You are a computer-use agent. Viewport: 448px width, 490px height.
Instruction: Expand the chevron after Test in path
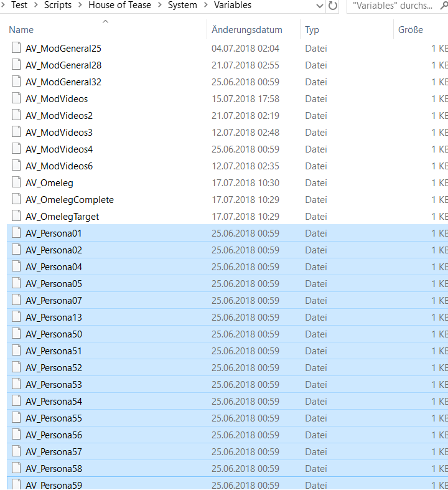click(36, 6)
